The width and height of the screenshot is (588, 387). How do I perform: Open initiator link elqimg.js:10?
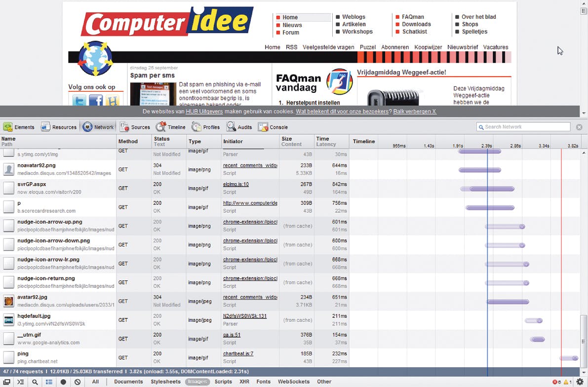coord(236,184)
